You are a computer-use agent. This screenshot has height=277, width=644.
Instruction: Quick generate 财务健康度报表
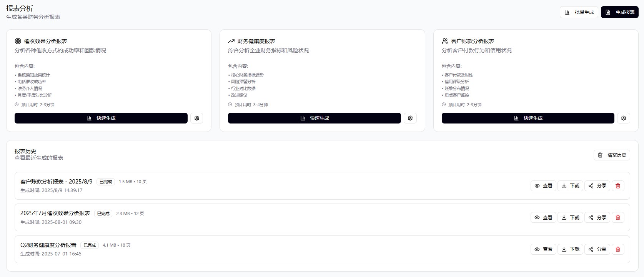click(x=315, y=118)
